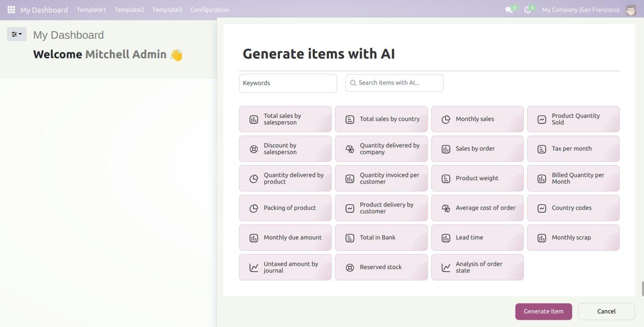
Task: Click the Total sales by salesperson bar icon
Action: (254, 119)
